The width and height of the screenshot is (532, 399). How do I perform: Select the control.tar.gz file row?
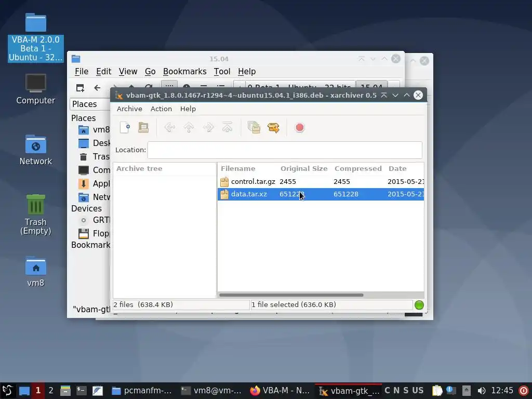click(x=321, y=181)
